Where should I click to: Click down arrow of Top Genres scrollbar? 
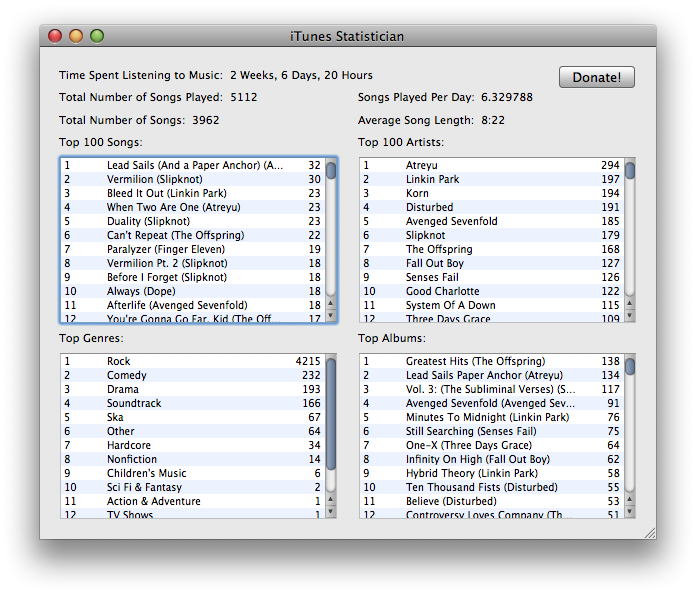(x=331, y=511)
